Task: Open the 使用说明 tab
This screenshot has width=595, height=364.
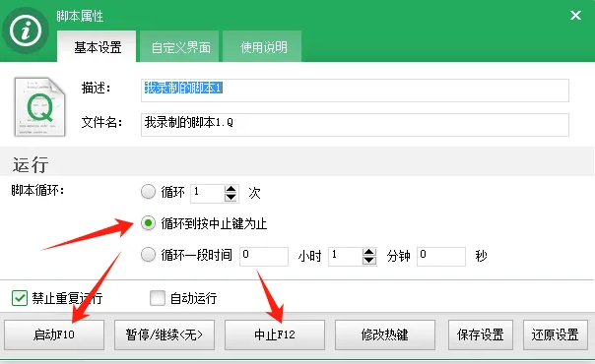Action: 263,47
